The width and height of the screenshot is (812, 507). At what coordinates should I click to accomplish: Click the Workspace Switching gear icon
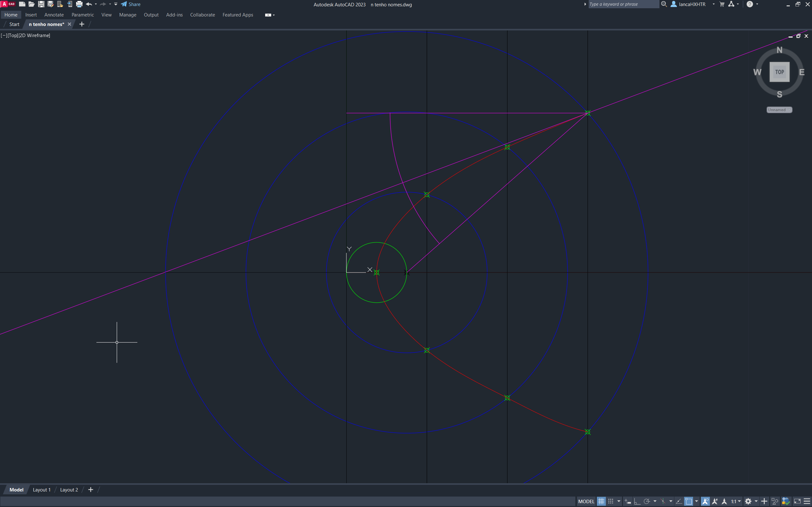[x=748, y=501]
